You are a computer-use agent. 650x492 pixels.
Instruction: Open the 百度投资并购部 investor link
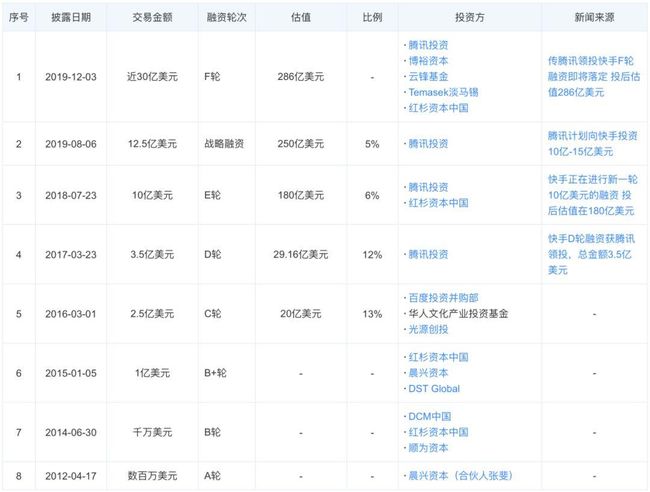pyautogui.click(x=444, y=298)
